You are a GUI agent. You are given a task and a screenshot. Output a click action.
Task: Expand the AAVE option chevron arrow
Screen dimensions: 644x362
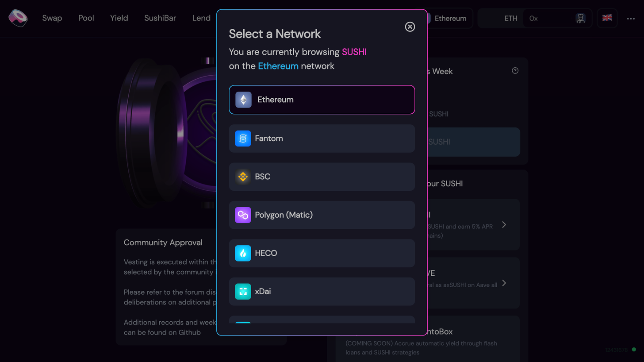[x=504, y=283]
